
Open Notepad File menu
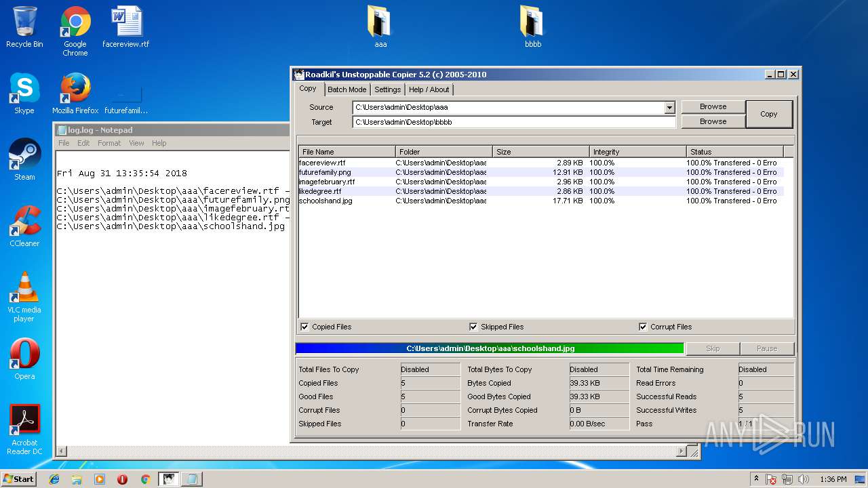click(x=64, y=143)
